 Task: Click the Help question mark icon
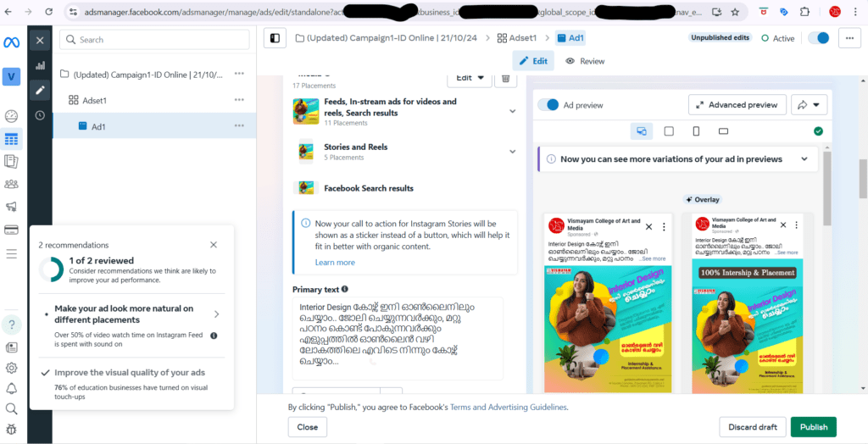12,324
